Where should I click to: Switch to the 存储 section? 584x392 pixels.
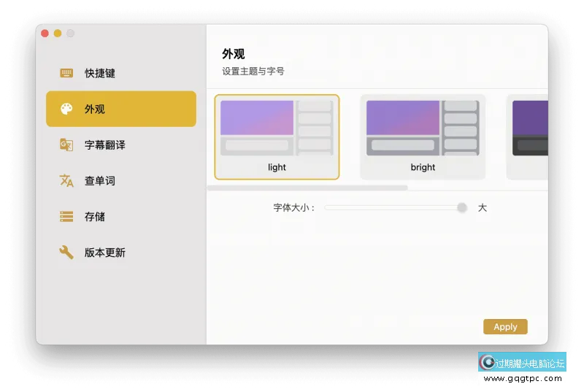click(121, 216)
